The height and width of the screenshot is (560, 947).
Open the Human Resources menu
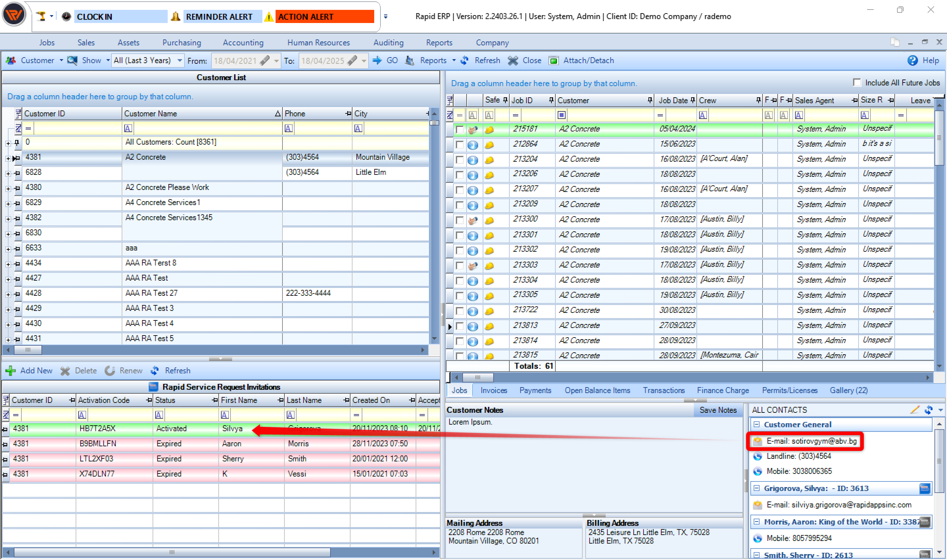point(318,42)
